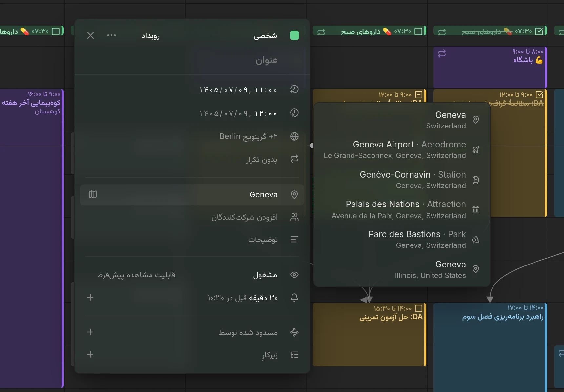Click the green personal calendar color swatch

294,35
